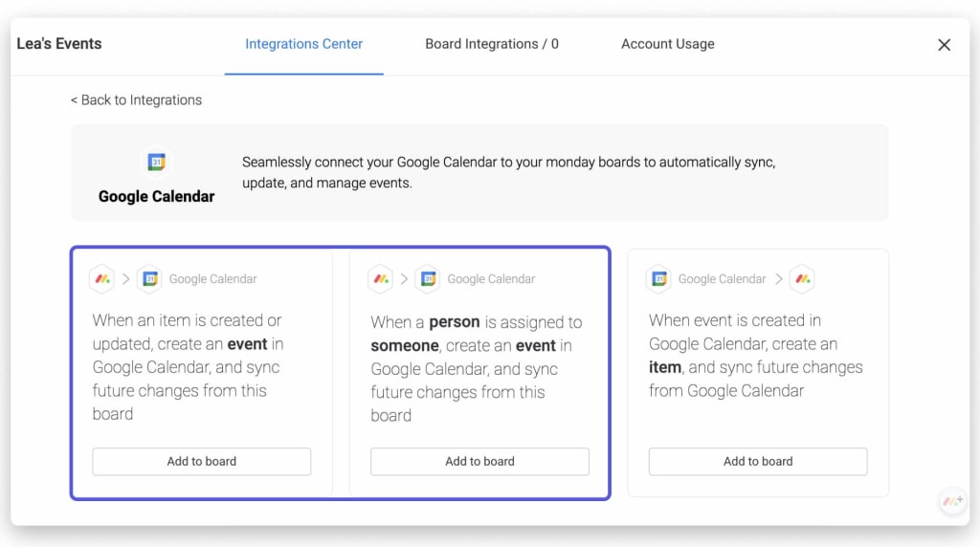Open the Account Usage tab
The height and width of the screenshot is (547, 980).
click(x=667, y=44)
